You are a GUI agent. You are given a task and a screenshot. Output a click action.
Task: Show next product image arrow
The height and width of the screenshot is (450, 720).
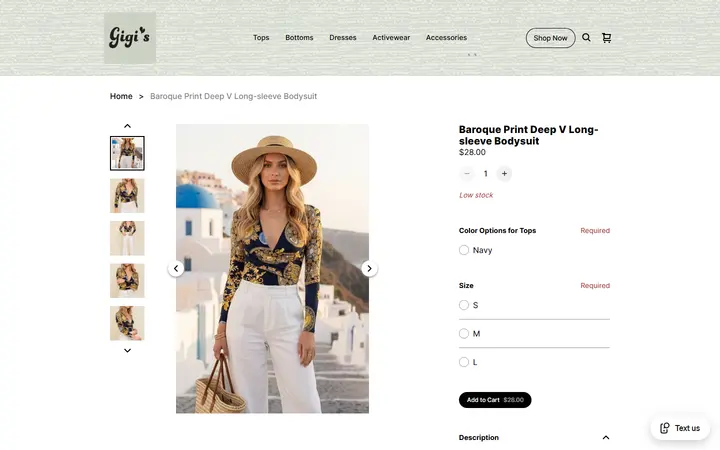(369, 269)
